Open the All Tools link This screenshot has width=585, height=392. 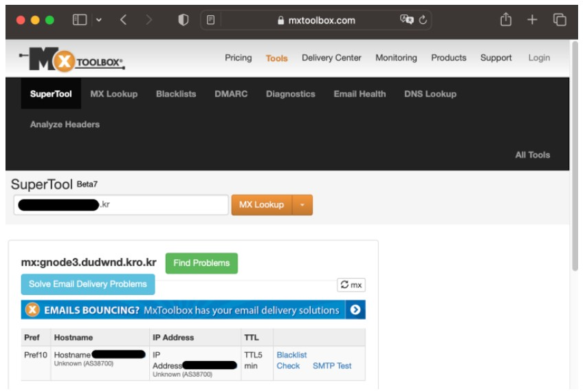pos(532,155)
